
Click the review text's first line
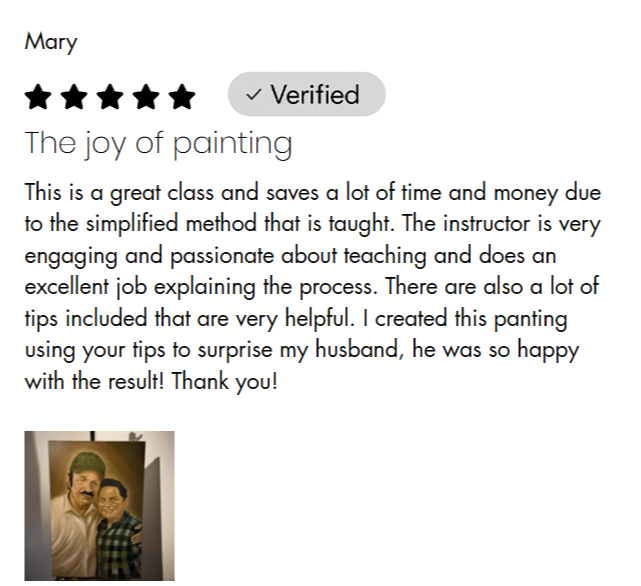click(x=313, y=193)
